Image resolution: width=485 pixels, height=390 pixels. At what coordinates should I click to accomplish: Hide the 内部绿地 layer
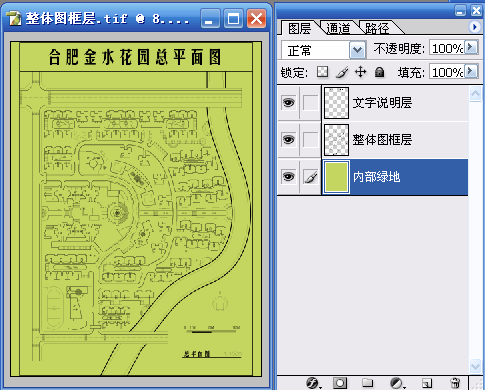(288, 177)
